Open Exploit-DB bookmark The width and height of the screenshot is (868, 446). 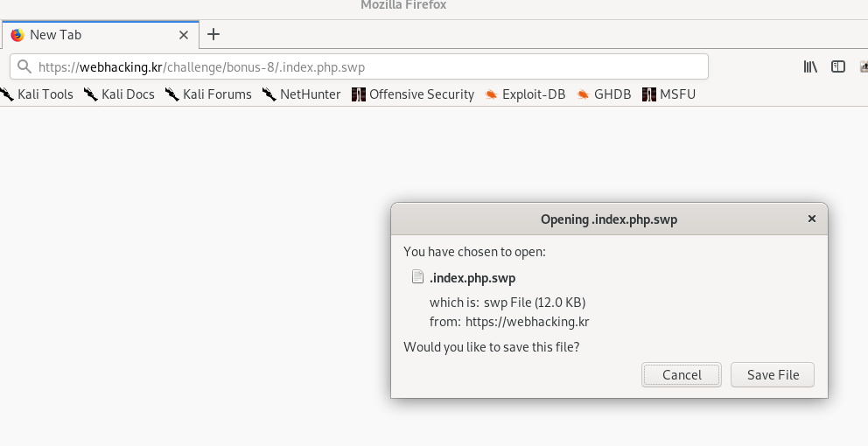coord(525,94)
